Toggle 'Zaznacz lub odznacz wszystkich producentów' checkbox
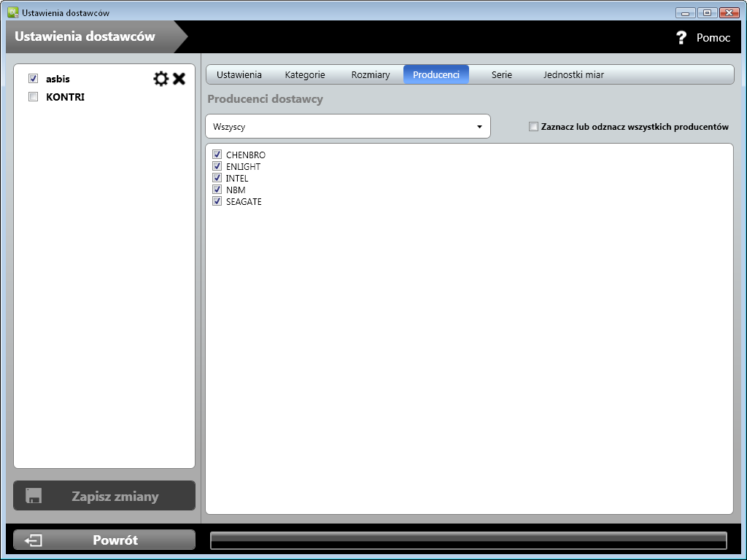The width and height of the screenshot is (747, 560). tap(533, 127)
